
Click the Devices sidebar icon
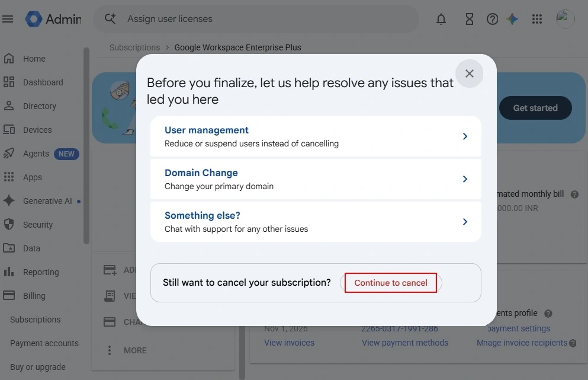tap(9, 130)
